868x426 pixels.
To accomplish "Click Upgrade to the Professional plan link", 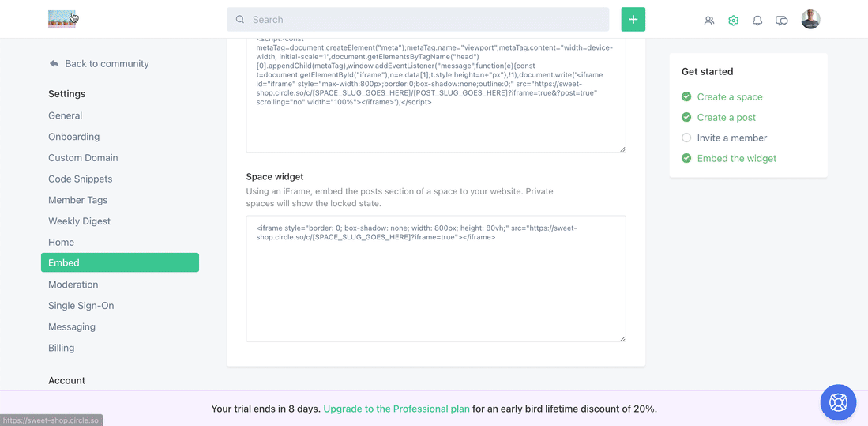I will tap(396, 409).
